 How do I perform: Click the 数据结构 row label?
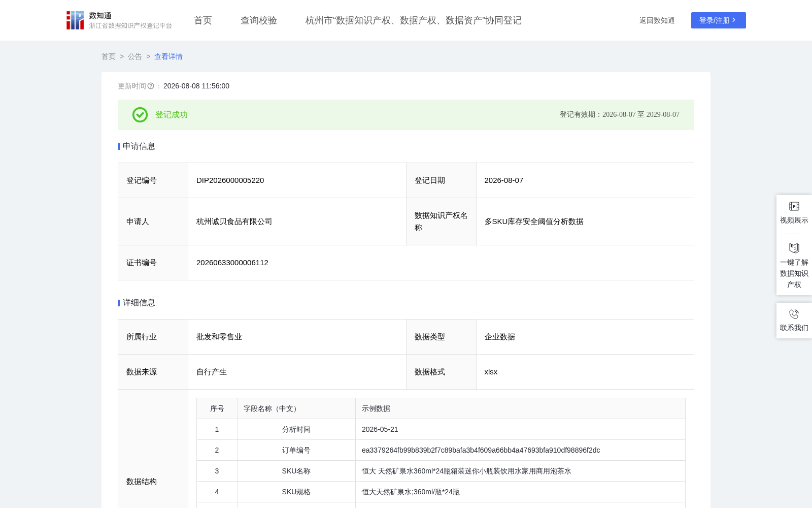click(x=142, y=482)
